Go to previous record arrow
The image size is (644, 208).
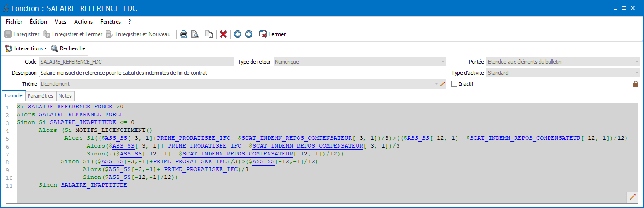238,34
